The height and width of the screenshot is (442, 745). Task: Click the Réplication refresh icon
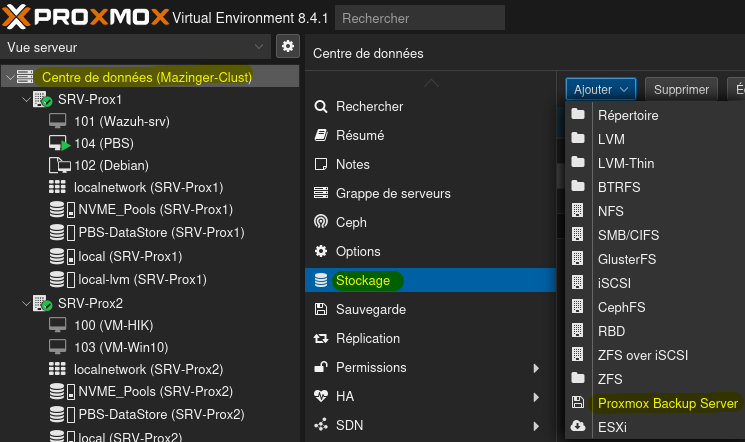pyautogui.click(x=321, y=338)
